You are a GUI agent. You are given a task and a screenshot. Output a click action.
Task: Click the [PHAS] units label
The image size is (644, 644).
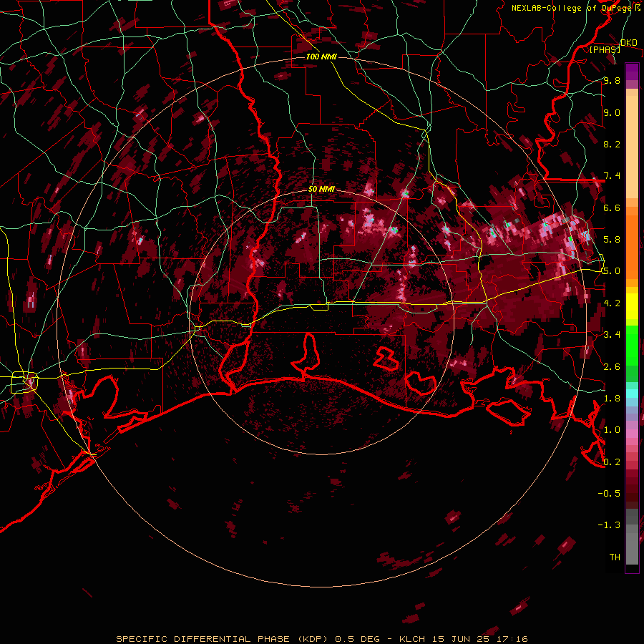[605, 49]
